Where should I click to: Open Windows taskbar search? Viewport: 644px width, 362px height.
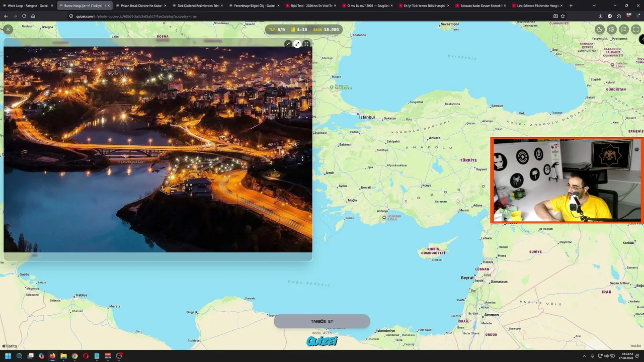click(x=19, y=356)
